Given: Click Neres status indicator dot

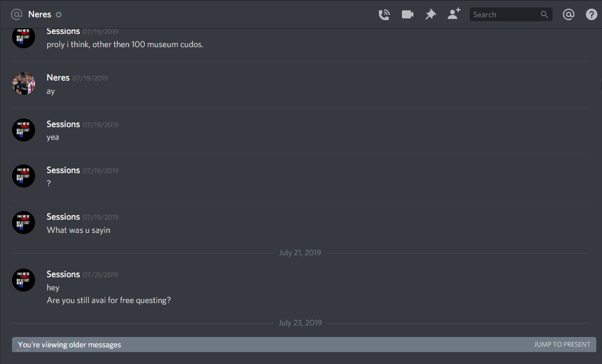Looking at the screenshot, I should pyautogui.click(x=59, y=15).
